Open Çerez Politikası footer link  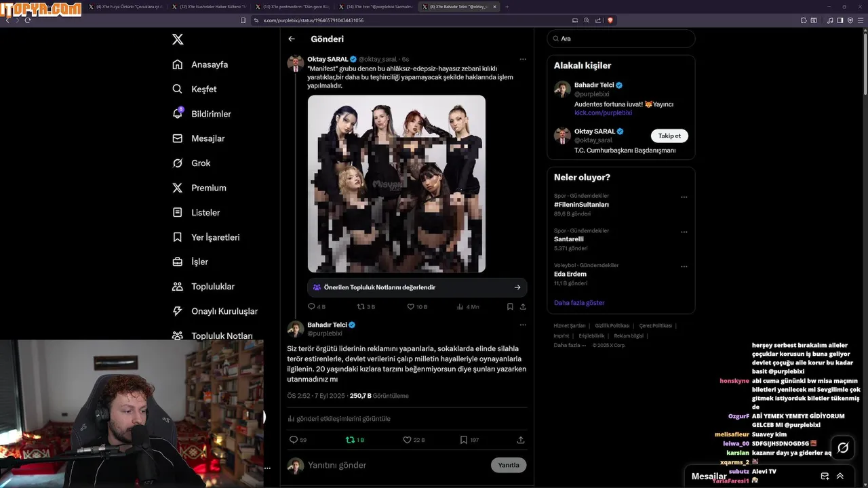[x=656, y=326]
